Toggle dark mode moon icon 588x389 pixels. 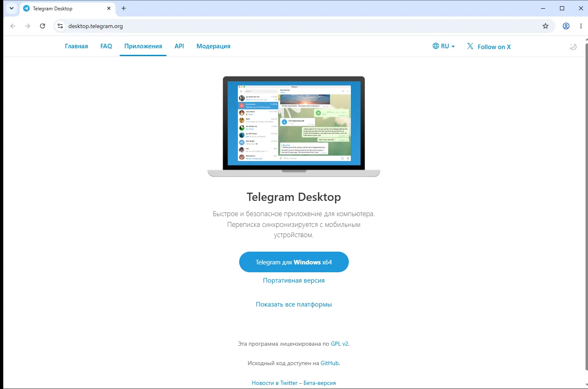[x=573, y=47]
